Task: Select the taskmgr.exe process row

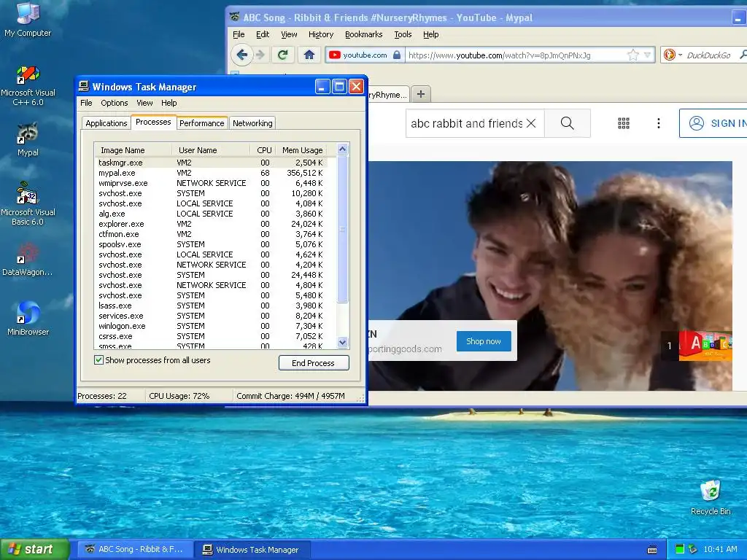Action: pyautogui.click(x=211, y=163)
